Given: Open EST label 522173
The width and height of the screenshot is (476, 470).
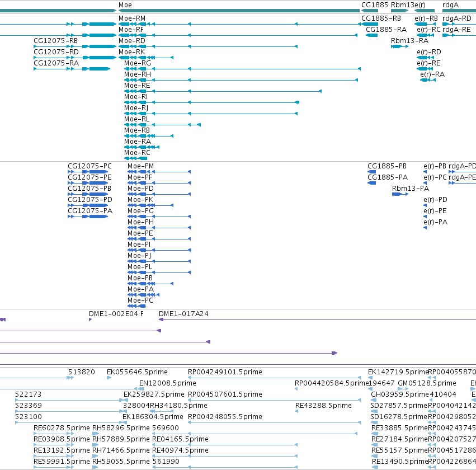Looking at the screenshot, I should (28, 394).
